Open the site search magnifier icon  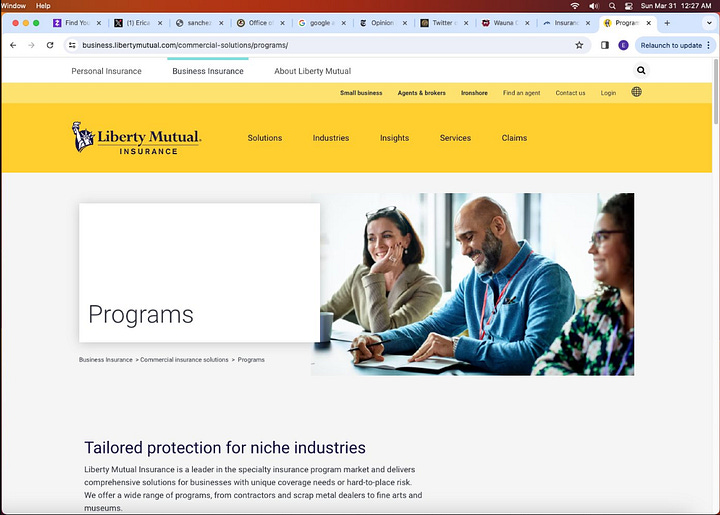[641, 70]
